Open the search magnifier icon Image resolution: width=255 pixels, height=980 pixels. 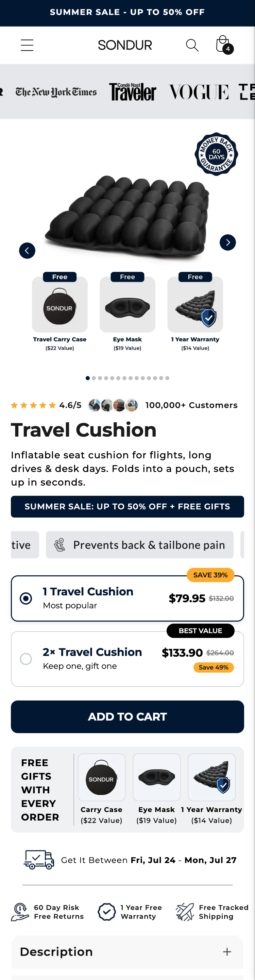click(x=192, y=45)
